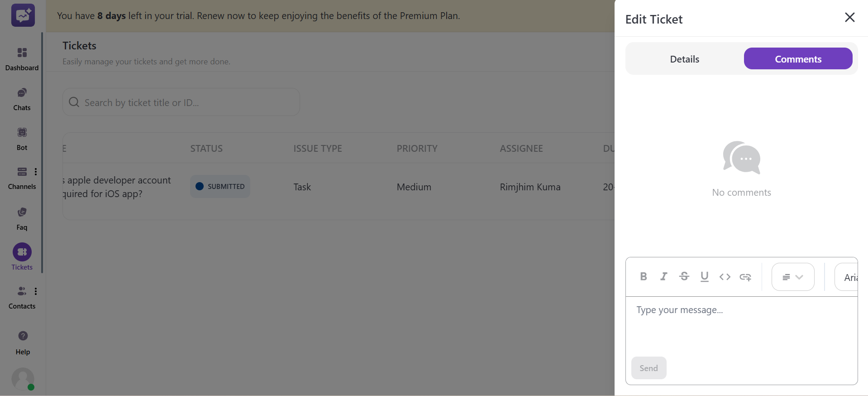Go to the Faq section
868x396 pixels.
coord(22,218)
